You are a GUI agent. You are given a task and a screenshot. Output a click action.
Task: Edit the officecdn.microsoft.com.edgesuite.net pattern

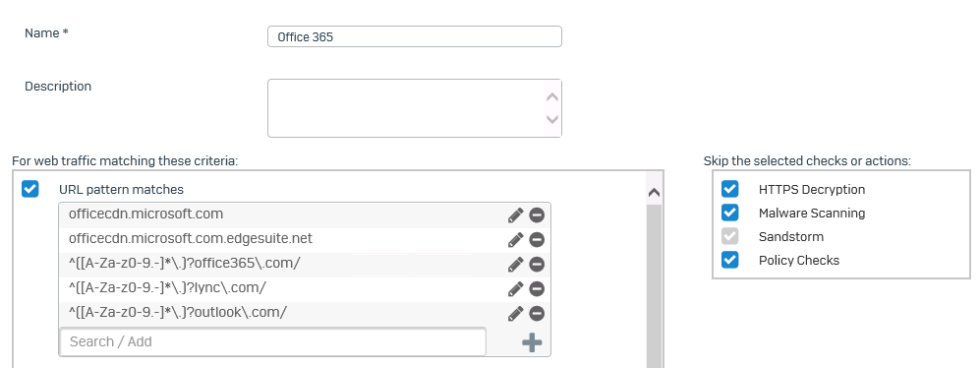click(x=515, y=240)
